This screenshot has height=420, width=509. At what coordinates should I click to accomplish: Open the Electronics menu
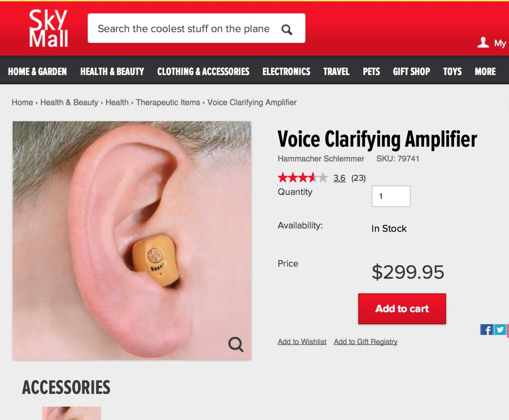tap(286, 72)
